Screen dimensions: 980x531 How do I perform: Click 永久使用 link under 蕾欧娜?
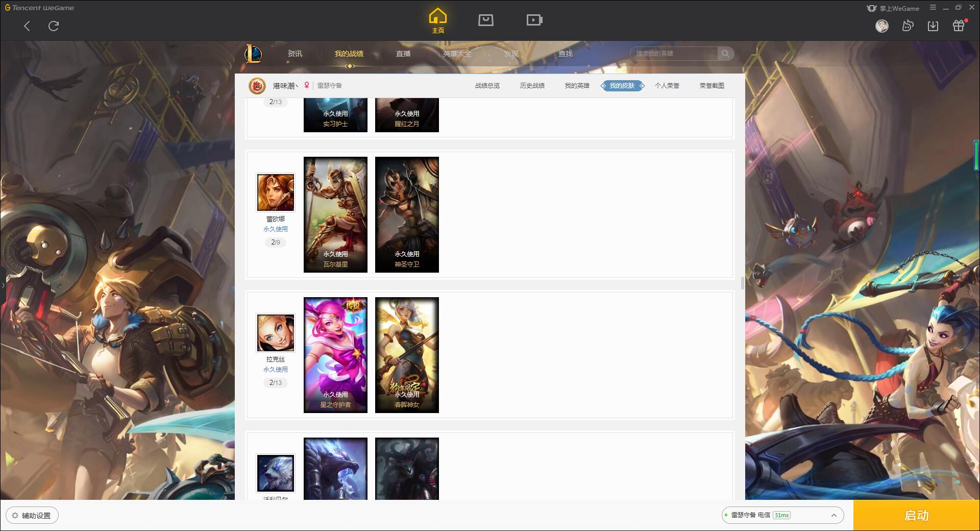click(276, 229)
